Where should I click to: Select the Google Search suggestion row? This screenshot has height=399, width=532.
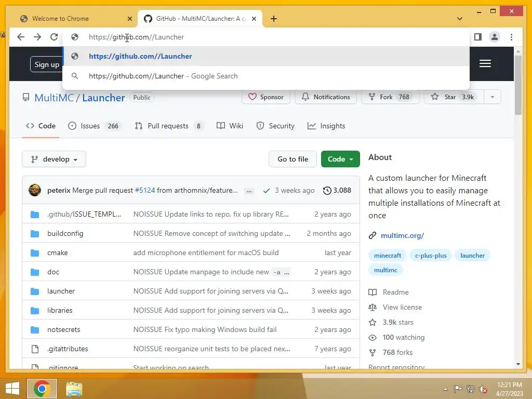tap(267, 76)
